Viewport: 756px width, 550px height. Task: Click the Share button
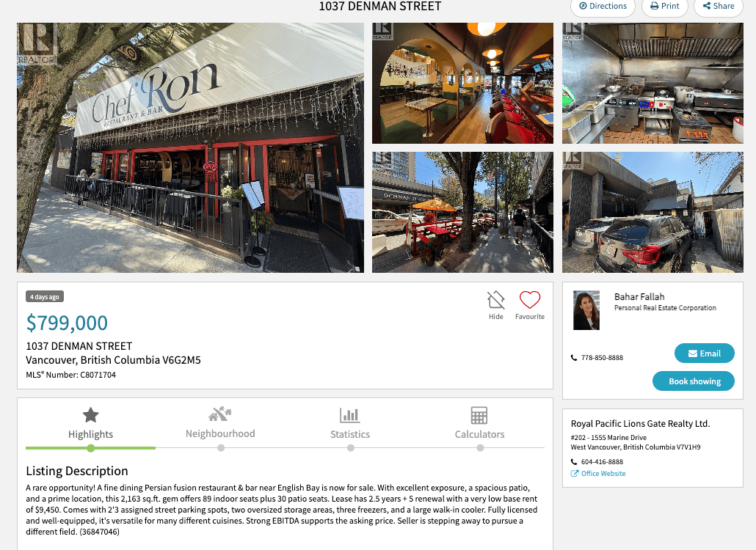[719, 7]
